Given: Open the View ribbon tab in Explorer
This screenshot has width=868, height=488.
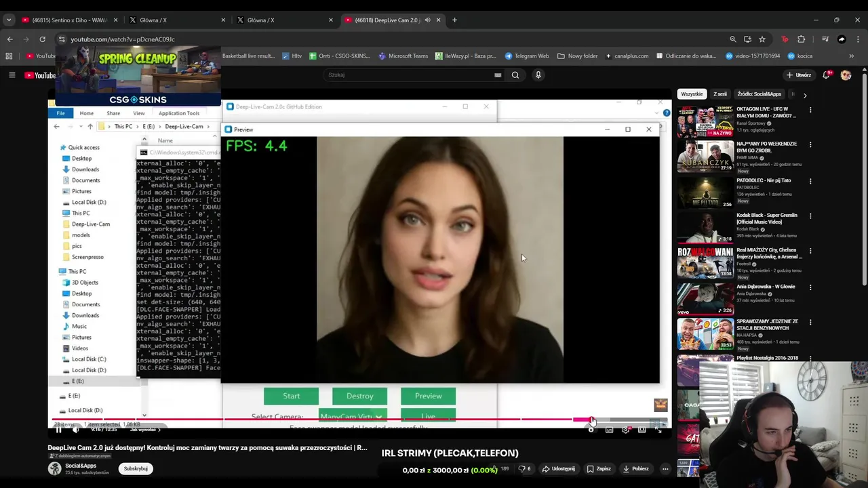Looking at the screenshot, I should [138, 113].
